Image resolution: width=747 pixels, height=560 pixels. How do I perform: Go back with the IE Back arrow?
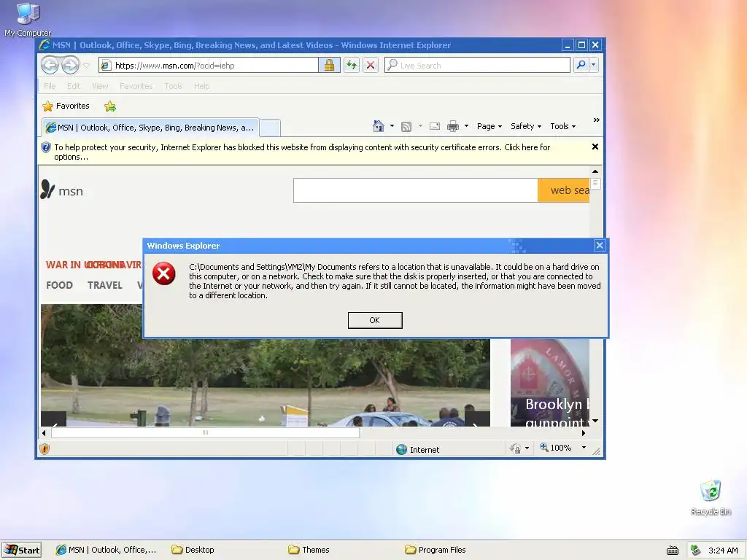coord(50,65)
